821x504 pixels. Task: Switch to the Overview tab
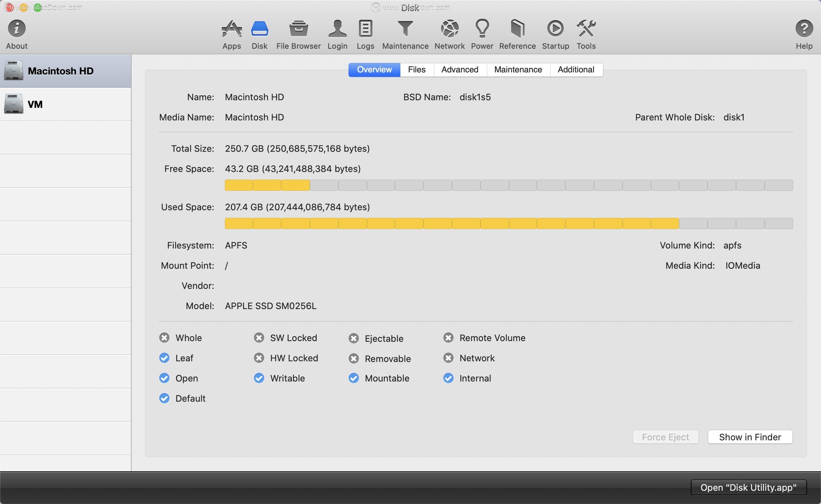pyautogui.click(x=374, y=70)
